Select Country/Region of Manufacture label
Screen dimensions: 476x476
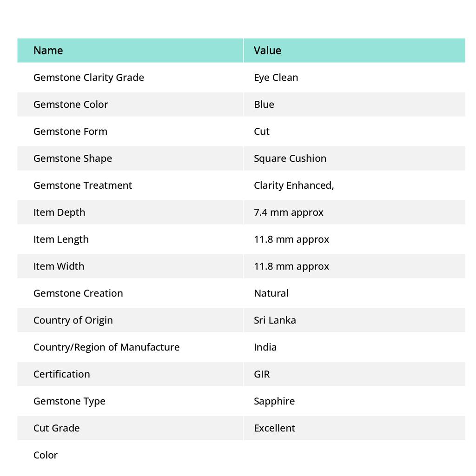click(x=106, y=347)
